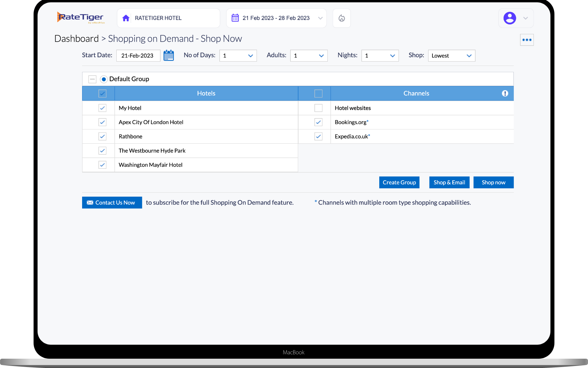Click the Apex City Of London Hotel text

pos(151,122)
